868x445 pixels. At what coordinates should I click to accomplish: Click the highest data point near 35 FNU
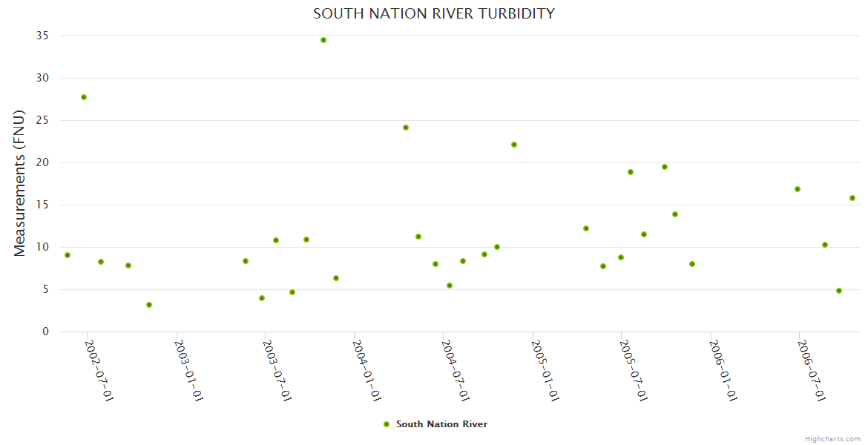click(323, 40)
